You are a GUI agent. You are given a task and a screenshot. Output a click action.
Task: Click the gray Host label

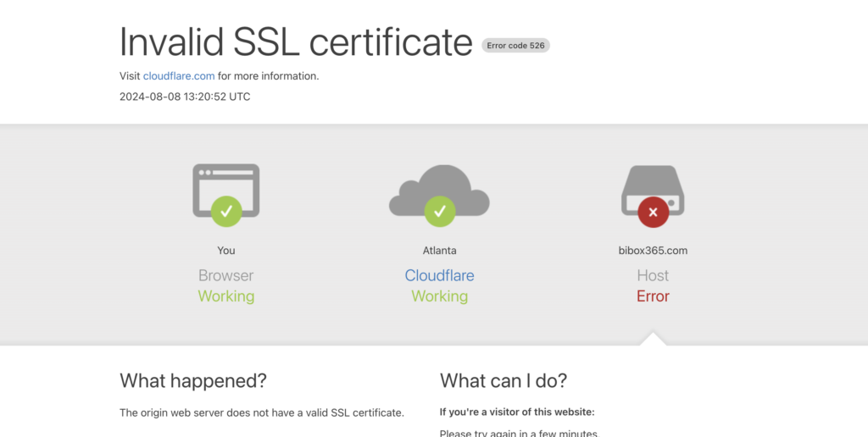pyautogui.click(x=653, y=275)
